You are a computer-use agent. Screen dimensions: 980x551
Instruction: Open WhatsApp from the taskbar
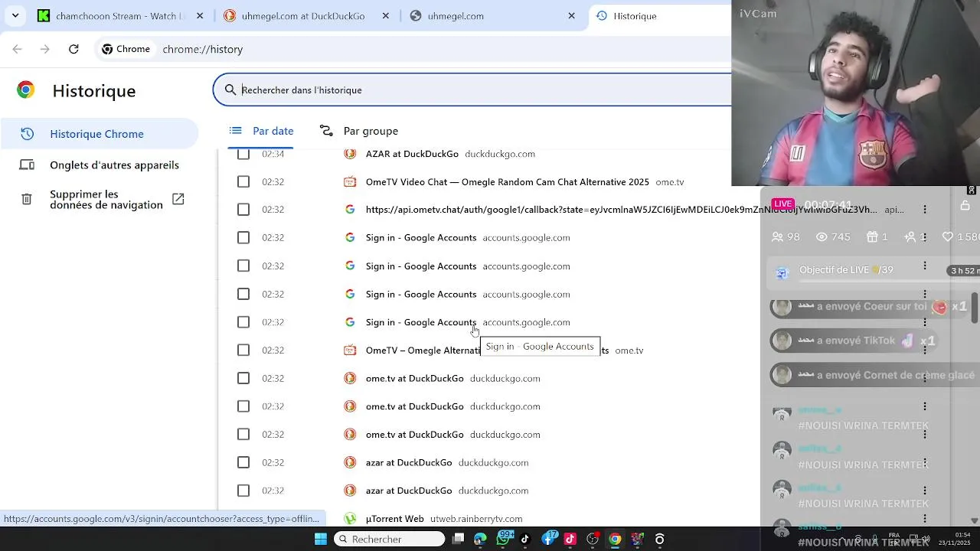503,540
